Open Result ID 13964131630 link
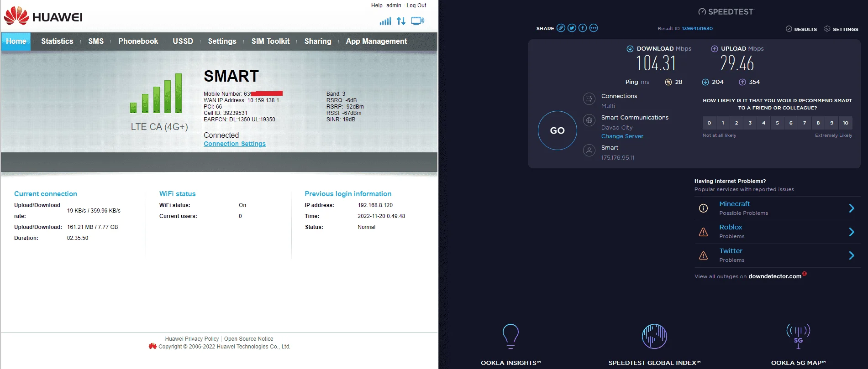Image resolution: width=868 pixels, height=369 pixels. pos(697,28)
